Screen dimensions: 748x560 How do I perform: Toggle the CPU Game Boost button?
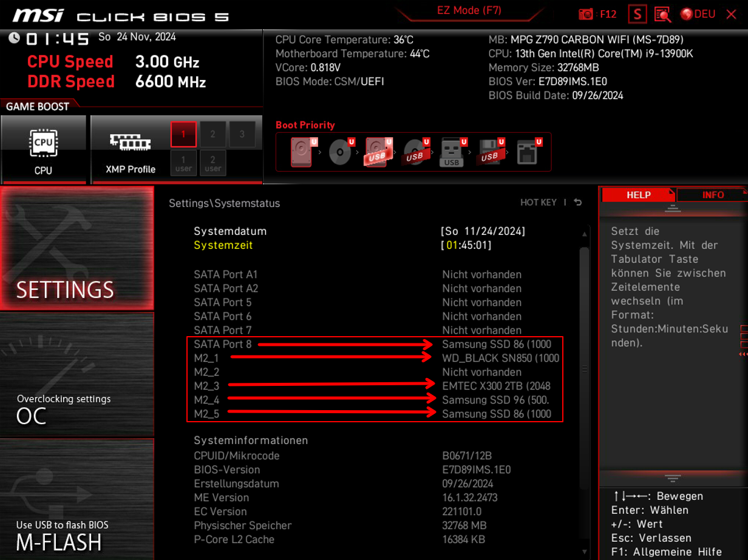(43, 149)
